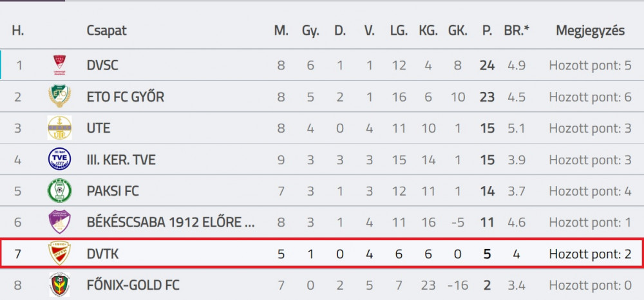Click the III. Ker. TVE blue badge
This screenshot has height=300, width=644.
(59, 159)
